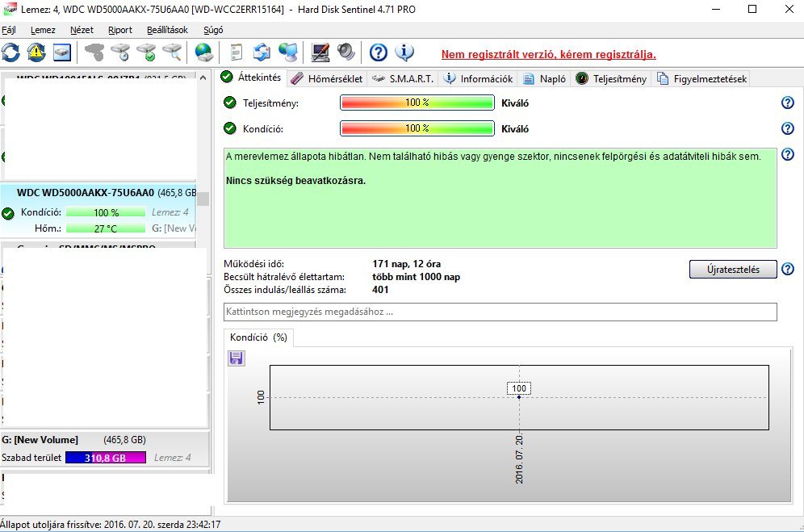804x532 pixels.
Task: Click the 'Nem regisztrált verzió' registration link
Action: 549,54
